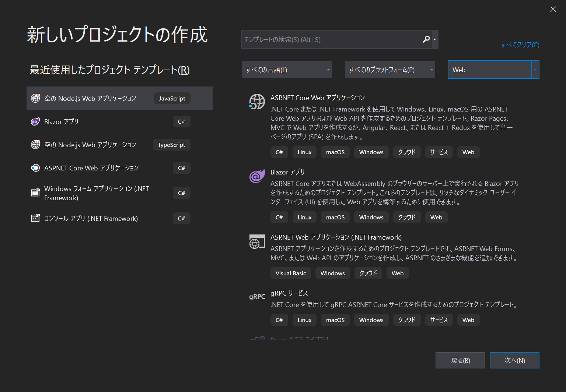Click the 戻る(B) back button
Viewport: 566px width, 392px height.
tap(460, 360)
